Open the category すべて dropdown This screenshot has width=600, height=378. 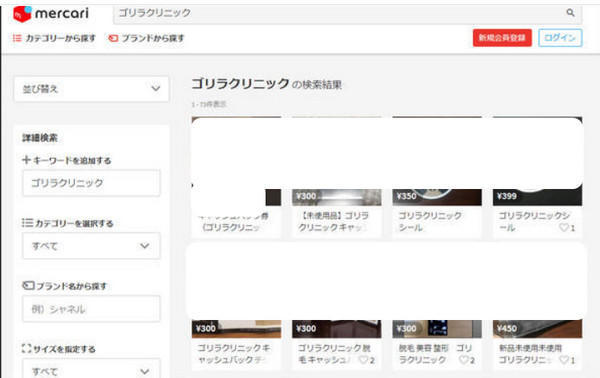tap(91, 246)
